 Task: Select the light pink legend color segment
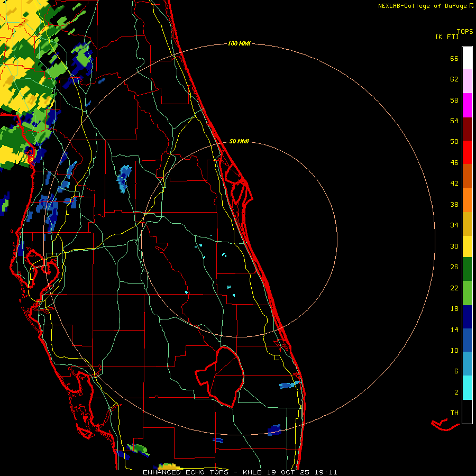(467, 81)
